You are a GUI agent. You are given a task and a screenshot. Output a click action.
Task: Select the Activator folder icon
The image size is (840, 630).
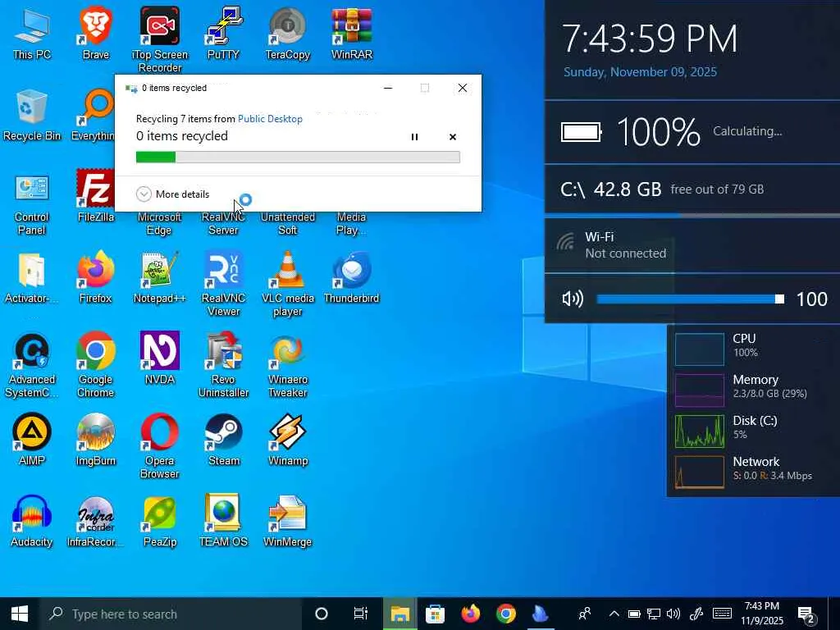[x=32, y=277]
